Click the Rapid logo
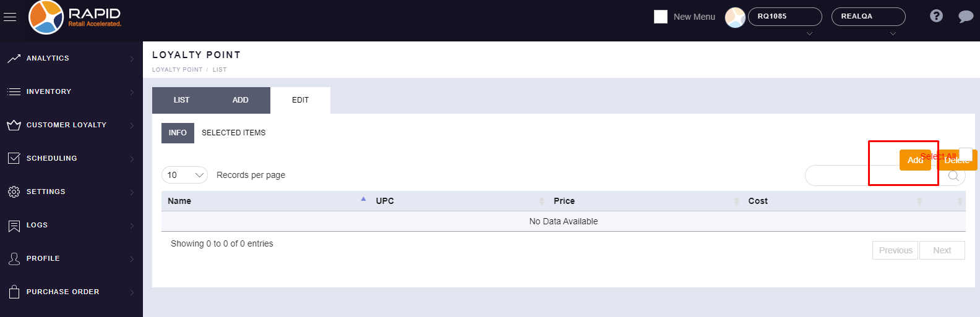Viewport: 980px width, 317px height. click(75, 17)
